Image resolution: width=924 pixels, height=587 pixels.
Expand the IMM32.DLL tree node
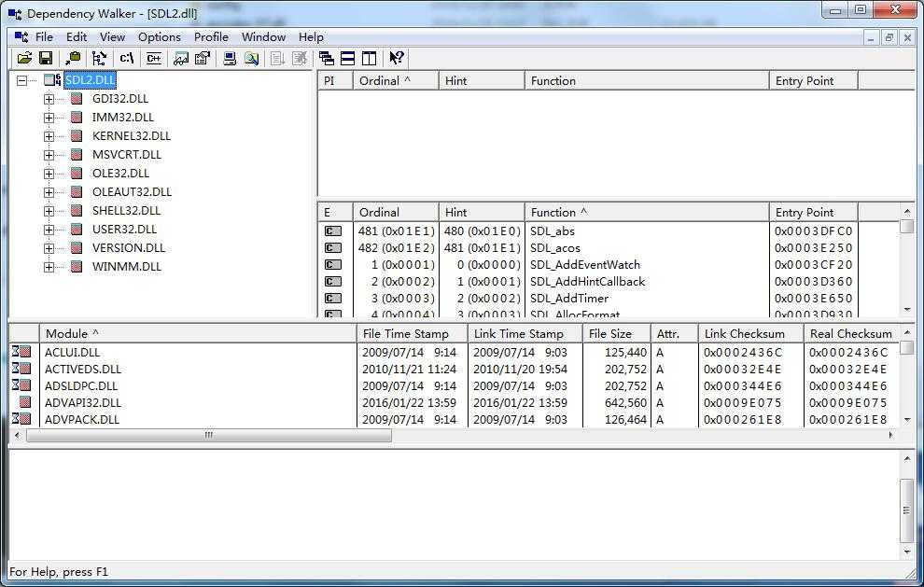(49, 118)
